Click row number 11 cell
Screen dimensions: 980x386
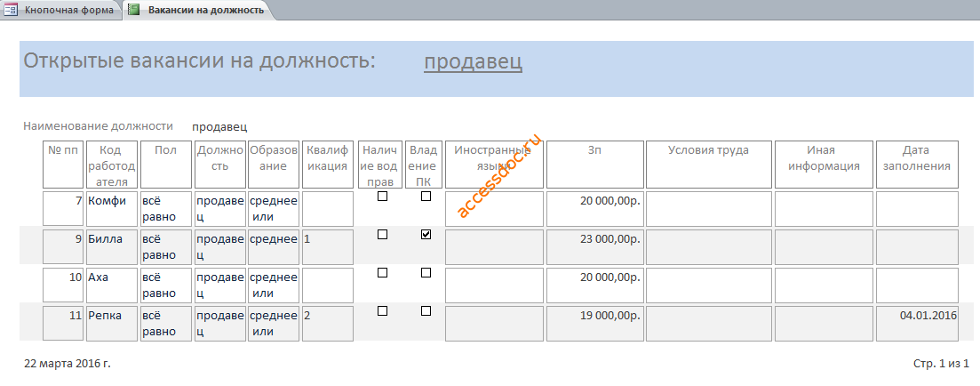[62, 324]
